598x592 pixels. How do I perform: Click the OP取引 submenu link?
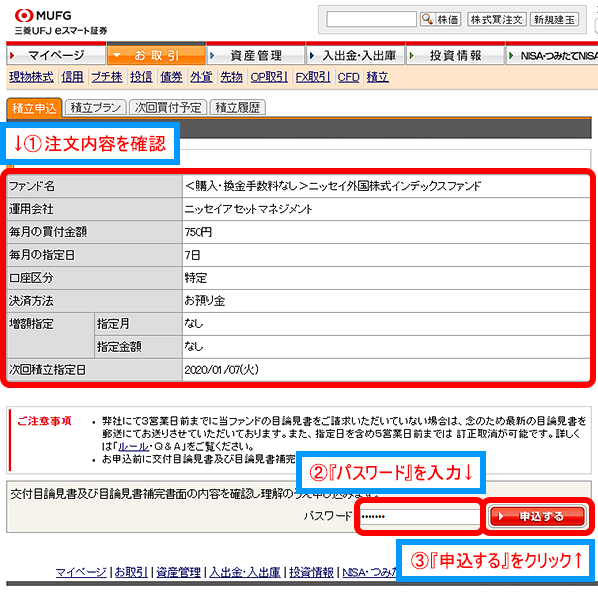pos(269,77)
